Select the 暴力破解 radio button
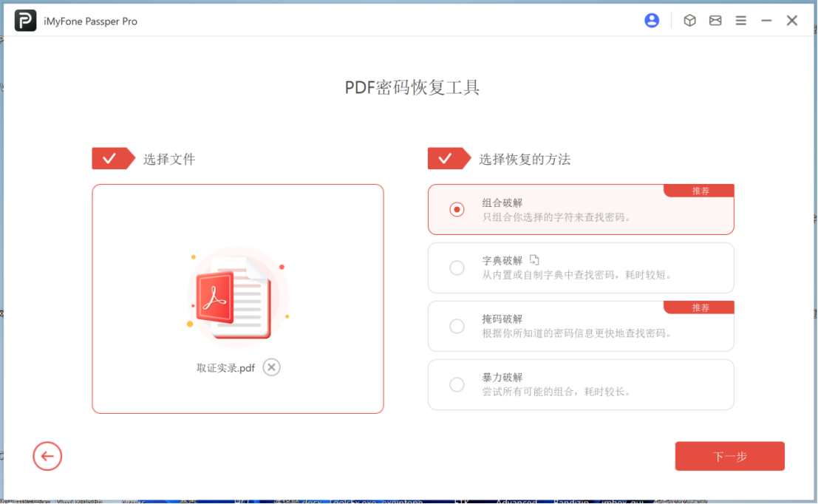This screenshot has height=504, width=818. coord(457,384)
